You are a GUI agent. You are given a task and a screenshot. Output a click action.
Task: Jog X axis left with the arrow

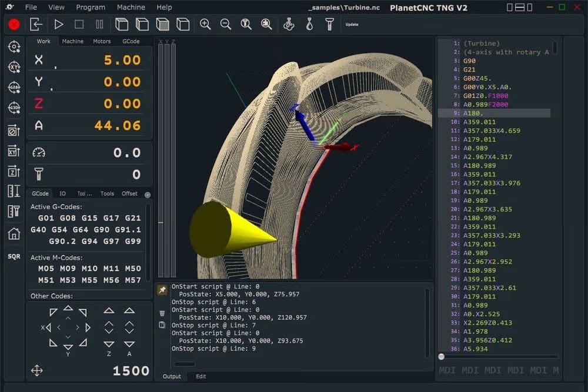coord(48,327)
